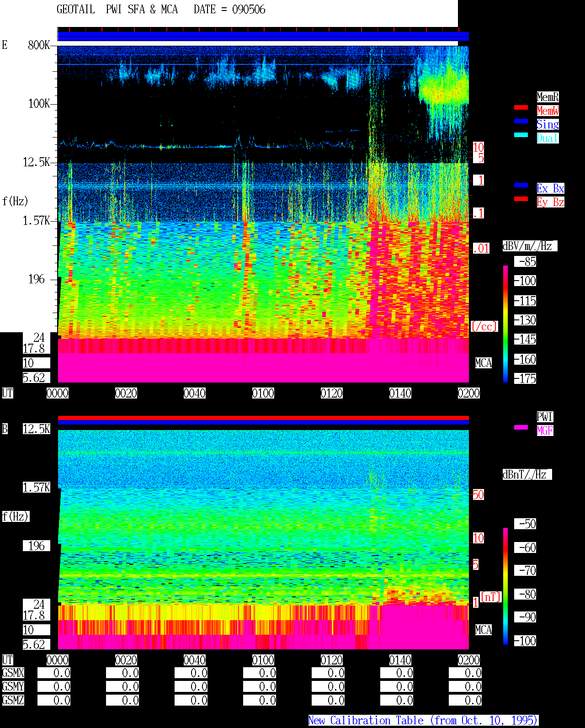Click the dBnT/√Hz unit label
The height and width of the screenshot is (728, 585).
(x=527, y=474)
